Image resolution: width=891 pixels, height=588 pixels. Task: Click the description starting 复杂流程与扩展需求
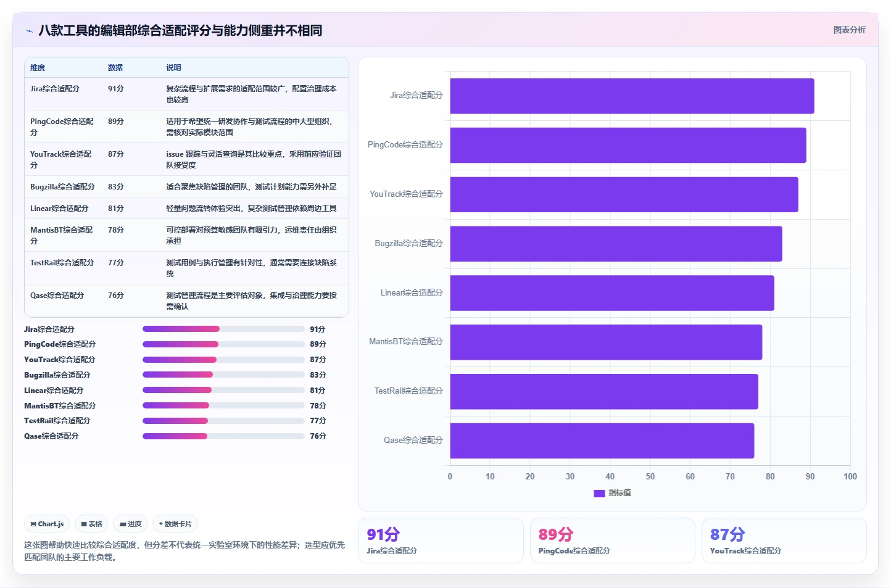252,94
